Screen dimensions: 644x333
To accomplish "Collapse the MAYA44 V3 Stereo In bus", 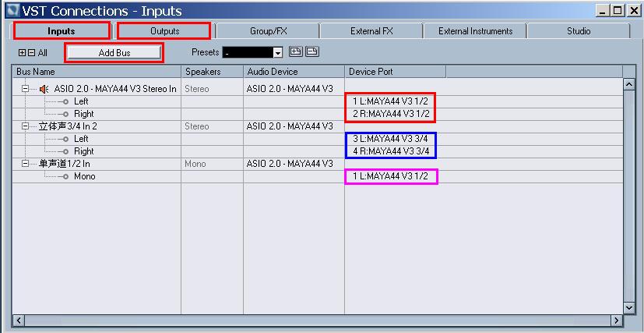I will [26, 89].
